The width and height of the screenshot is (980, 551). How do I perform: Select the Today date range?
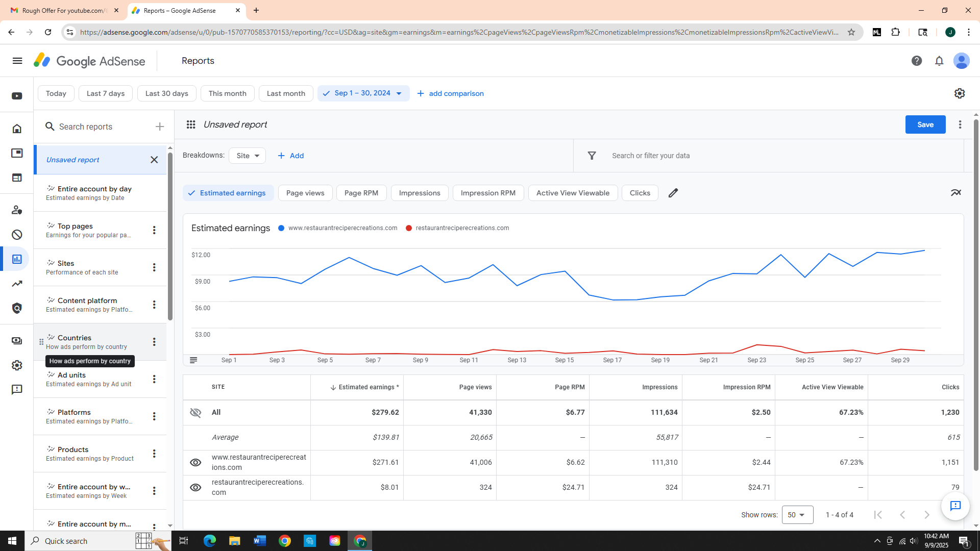click(x=56, y=93)
